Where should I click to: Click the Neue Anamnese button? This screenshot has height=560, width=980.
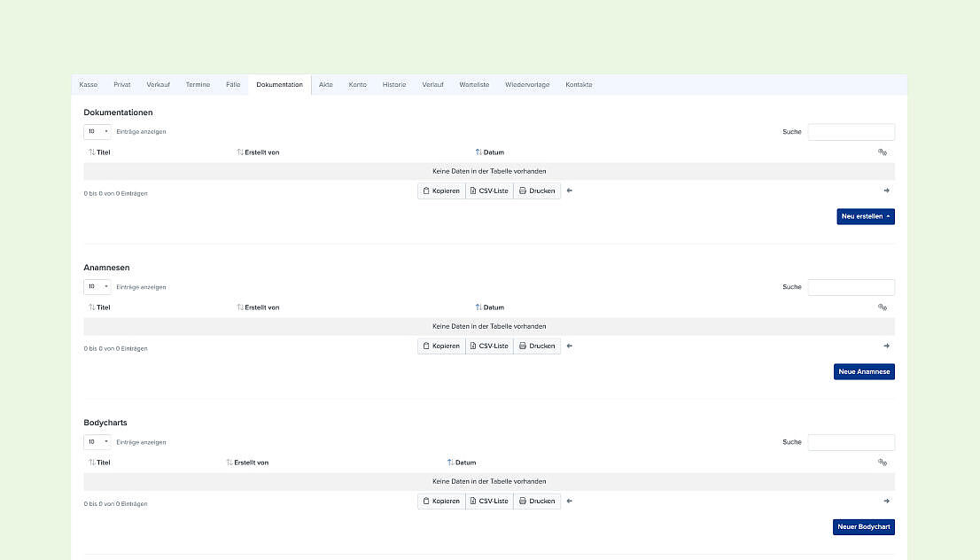click(865, 371)
